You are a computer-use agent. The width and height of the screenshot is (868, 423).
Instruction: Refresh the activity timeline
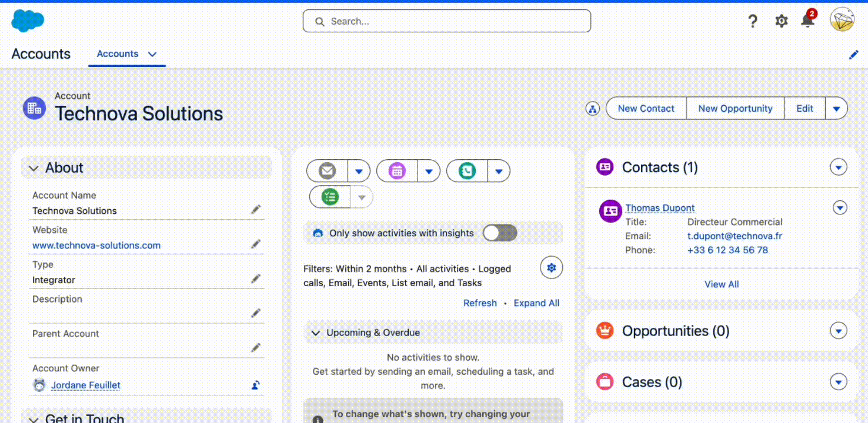[x=480, y=303]
